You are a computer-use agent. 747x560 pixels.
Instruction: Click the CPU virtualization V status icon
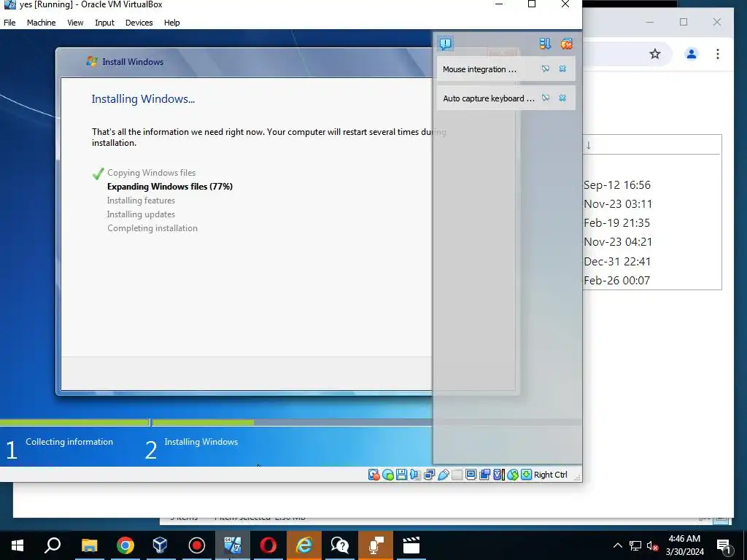click(498, 475)
